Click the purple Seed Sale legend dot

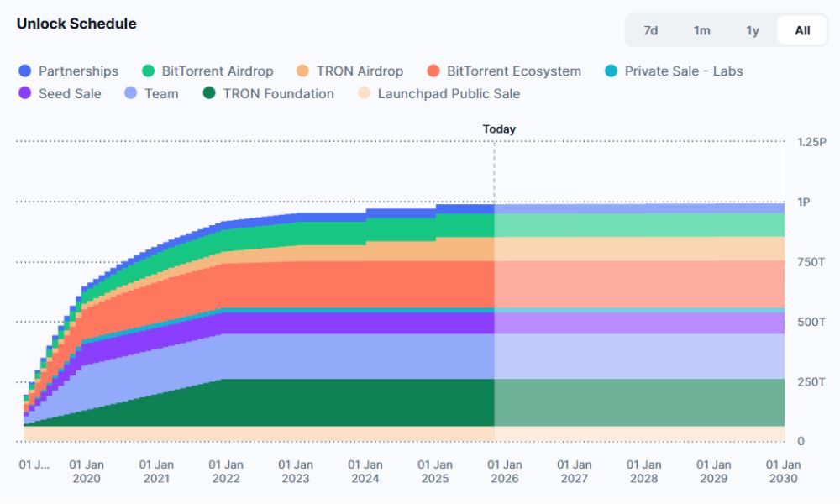[x=25, y=94]
